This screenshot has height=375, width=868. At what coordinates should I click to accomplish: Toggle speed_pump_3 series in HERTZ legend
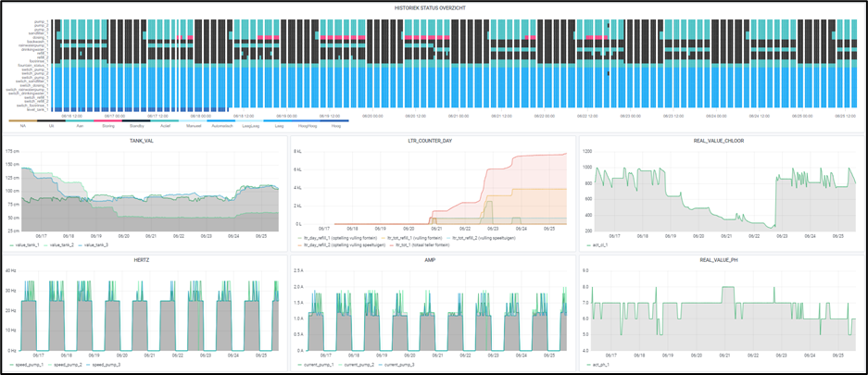108,366
